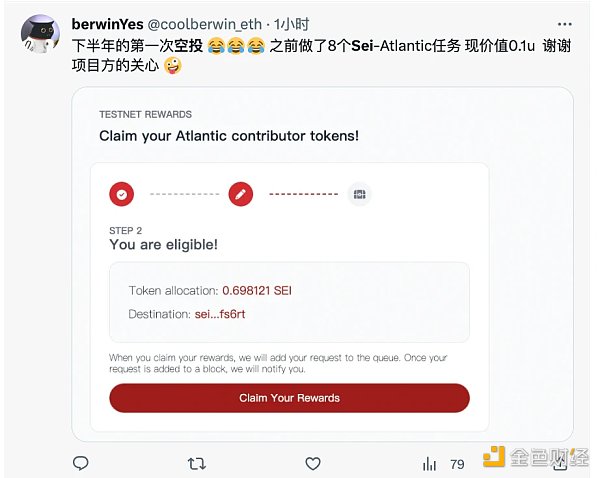Click the view count 79
The image size is (600, 478).
point(457,464)
